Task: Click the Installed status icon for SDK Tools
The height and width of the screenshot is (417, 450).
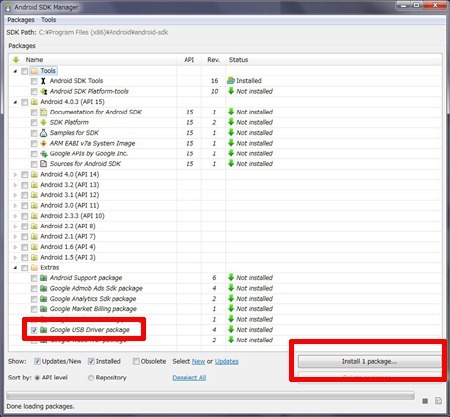Action: click(231, 81)
